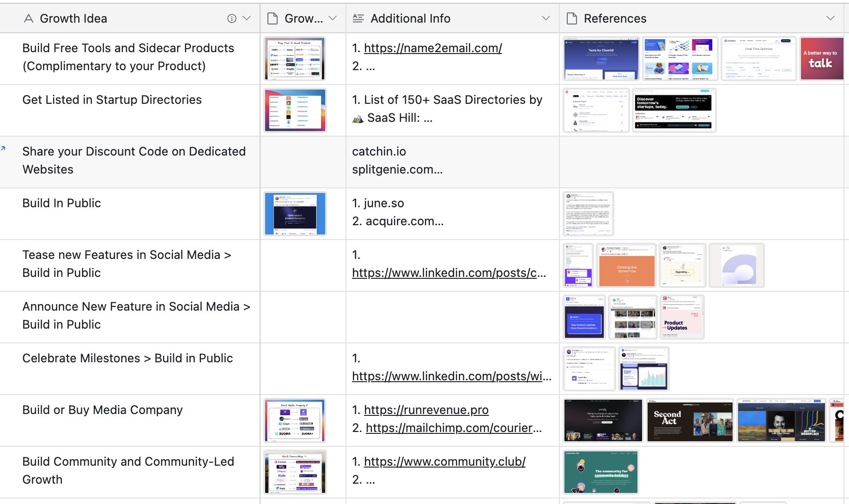View the 'A better way to talk' reference image
Image resolution: width=849 pixels, height=504 pixels.
pos(822,58)
